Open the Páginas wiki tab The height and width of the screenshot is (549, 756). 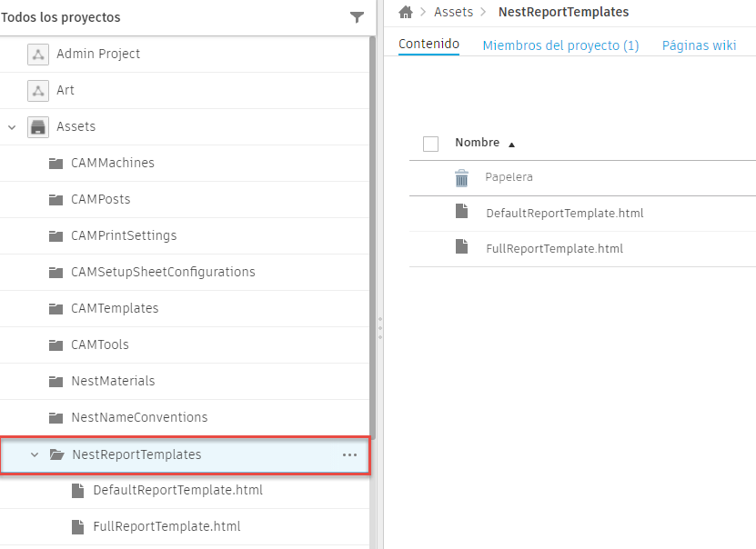pos(699,45)
